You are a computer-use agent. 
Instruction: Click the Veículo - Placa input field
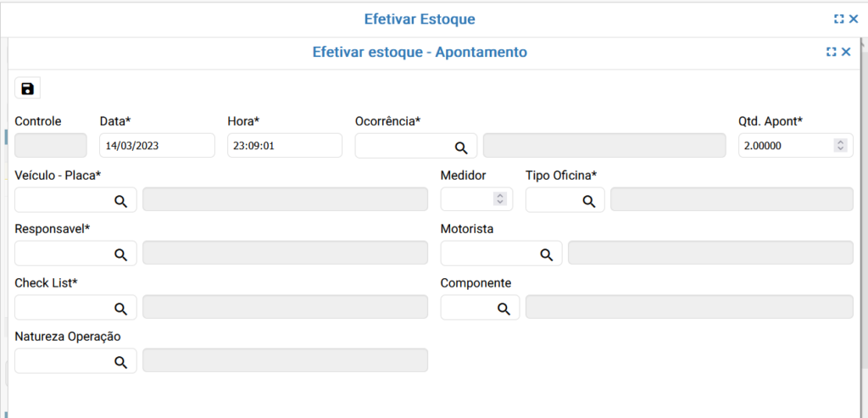[63, 200]
